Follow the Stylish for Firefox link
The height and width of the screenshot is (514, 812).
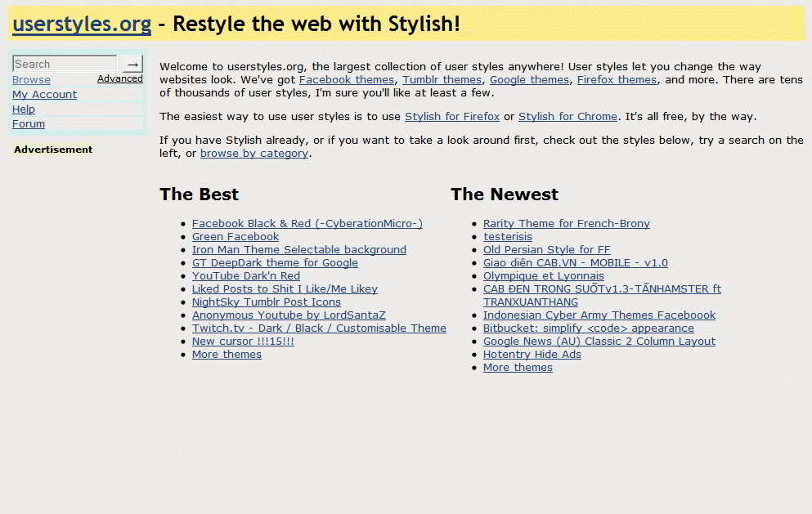452,117
